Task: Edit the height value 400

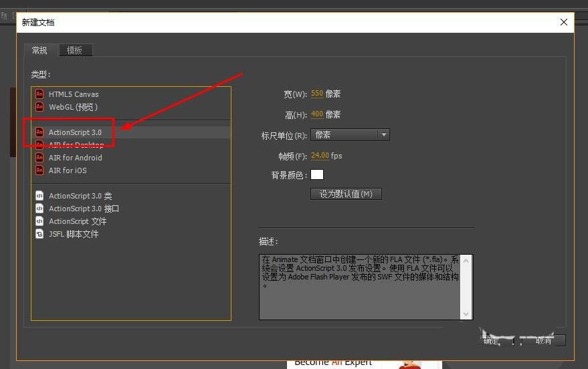Action: (317, 114)
